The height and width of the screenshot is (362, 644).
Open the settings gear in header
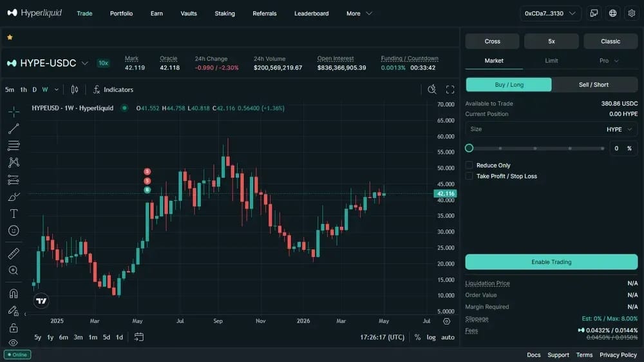tap(632, 13)
